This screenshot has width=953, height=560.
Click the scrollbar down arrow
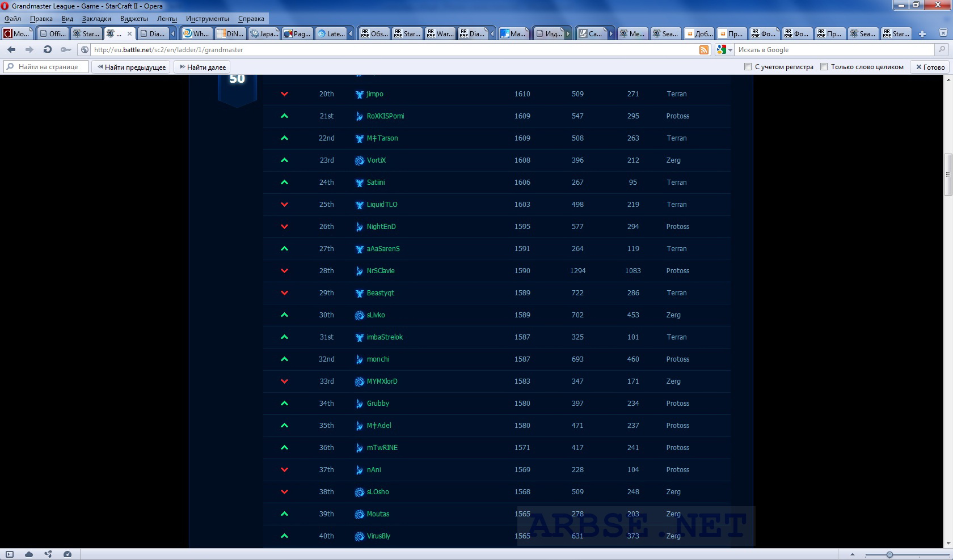point(948,544)
